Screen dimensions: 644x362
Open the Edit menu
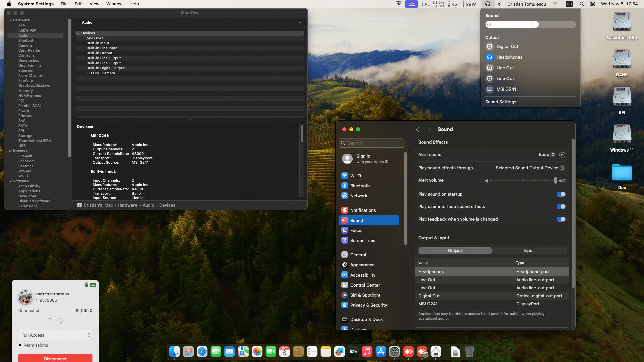pos(78,4)
